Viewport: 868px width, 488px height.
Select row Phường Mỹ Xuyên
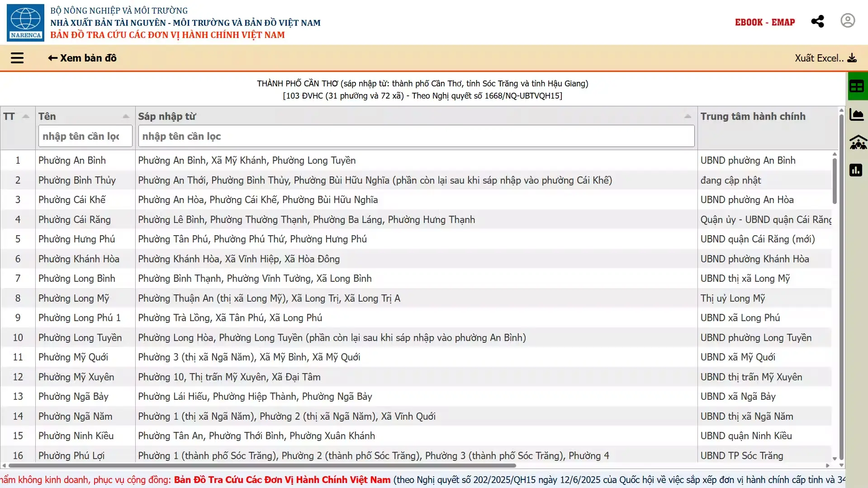416,377
